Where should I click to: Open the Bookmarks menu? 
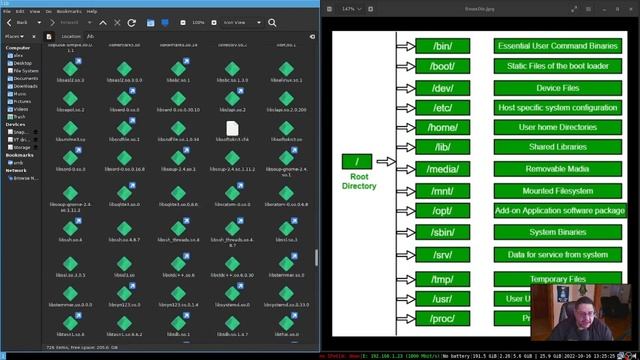point(69,11)
